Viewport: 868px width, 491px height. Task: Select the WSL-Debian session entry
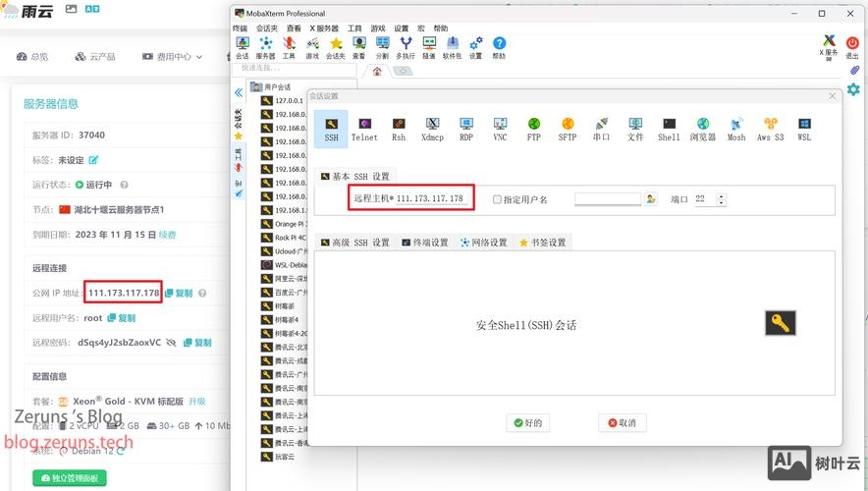tap(284, 265)
